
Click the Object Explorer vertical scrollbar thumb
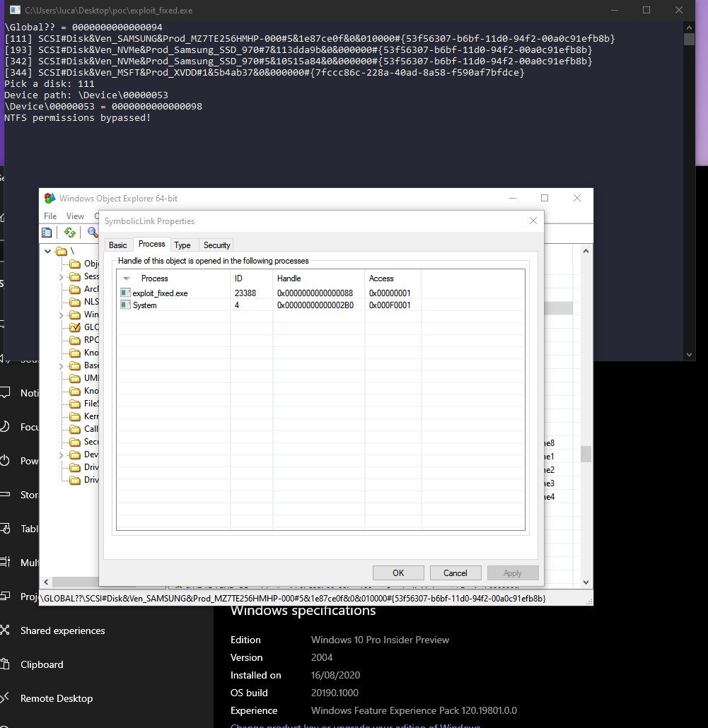click(586, 454)
